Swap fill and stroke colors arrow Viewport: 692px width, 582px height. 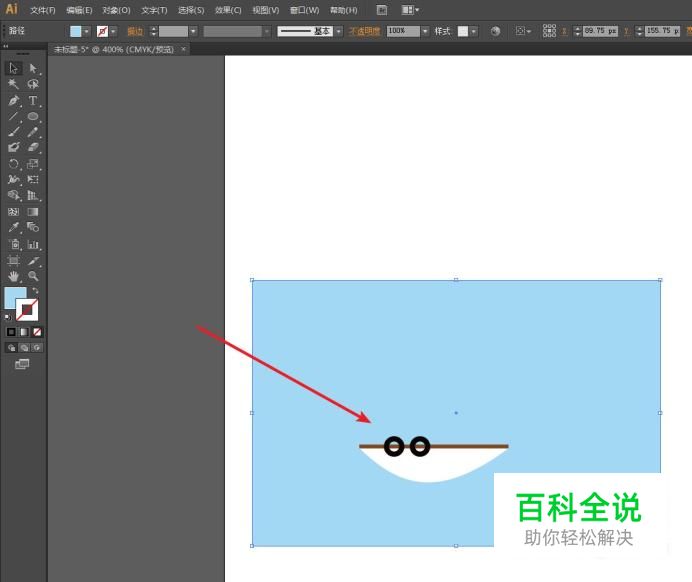[35, 291]
